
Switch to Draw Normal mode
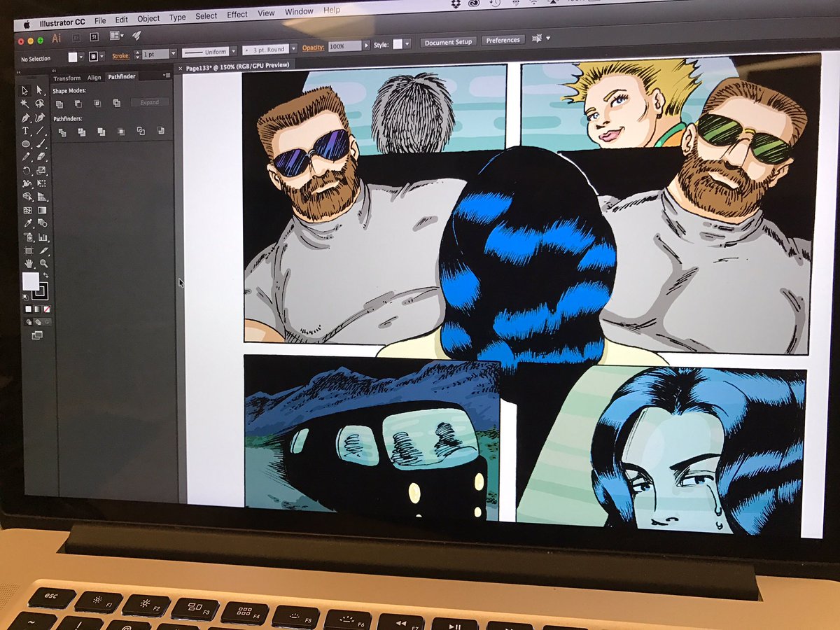[29, 322]
